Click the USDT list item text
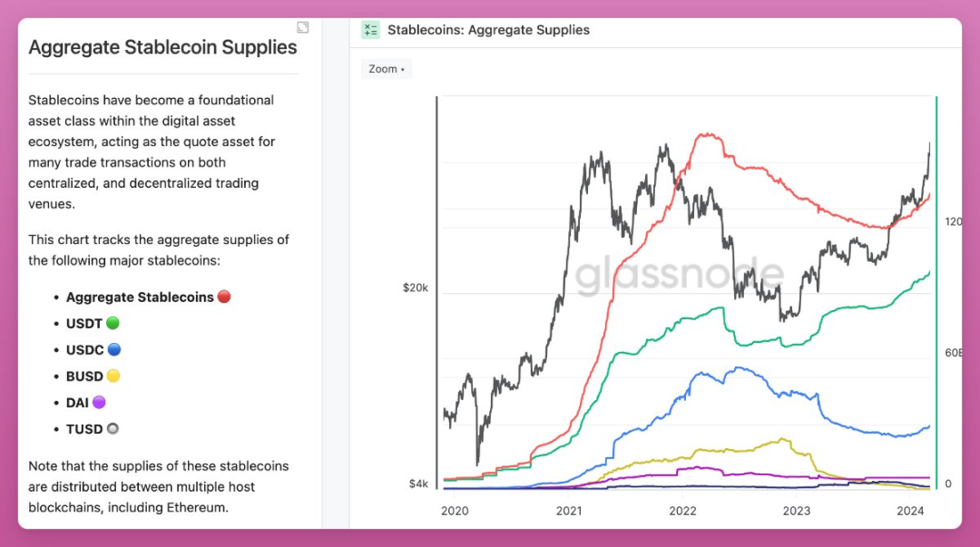980x547 pixels. point(83,324)
